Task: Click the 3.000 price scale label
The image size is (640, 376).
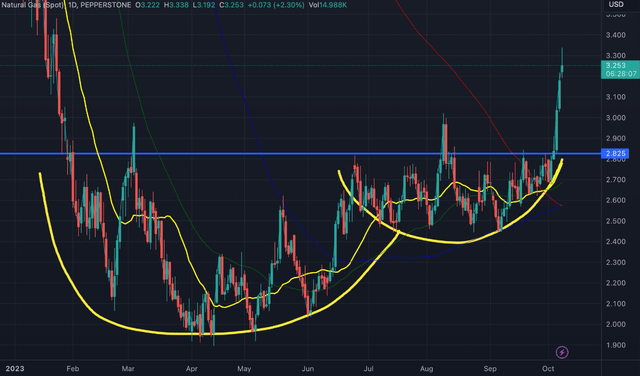Action: (616, 118)
